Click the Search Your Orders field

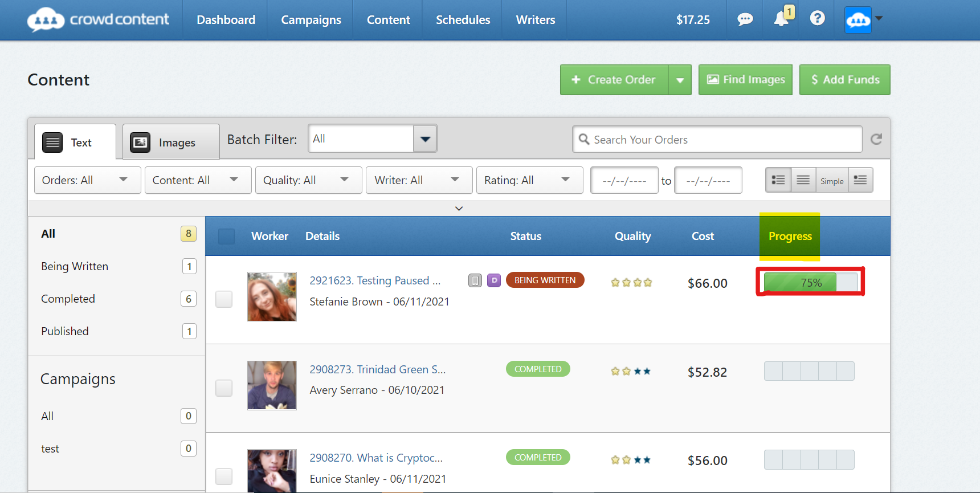coord(717,139)
